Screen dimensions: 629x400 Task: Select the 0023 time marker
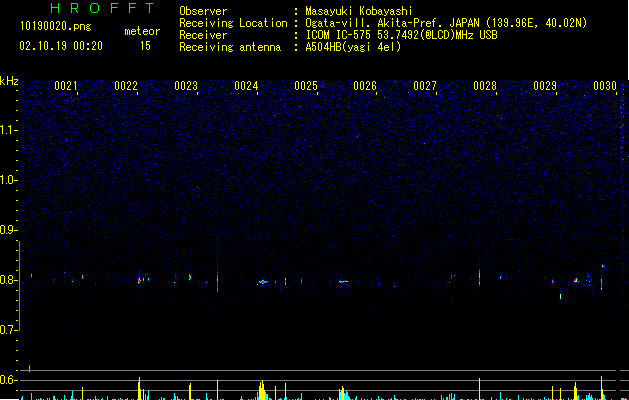click(186, 86)
